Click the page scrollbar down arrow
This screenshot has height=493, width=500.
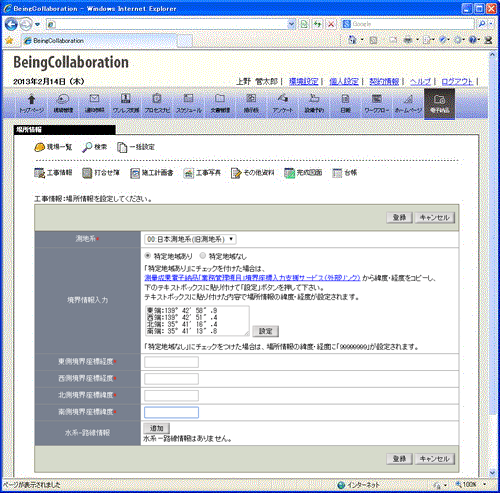click(493, 472)
